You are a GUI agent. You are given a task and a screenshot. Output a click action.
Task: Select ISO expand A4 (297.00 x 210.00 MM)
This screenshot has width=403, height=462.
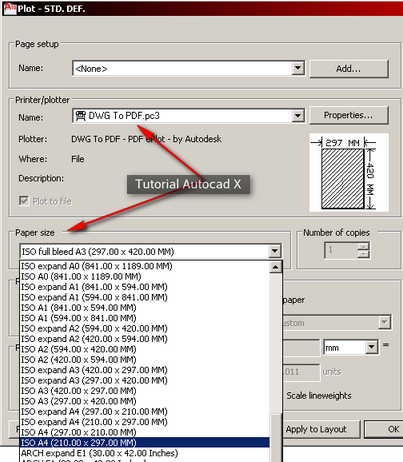click(x=145, y=411)
